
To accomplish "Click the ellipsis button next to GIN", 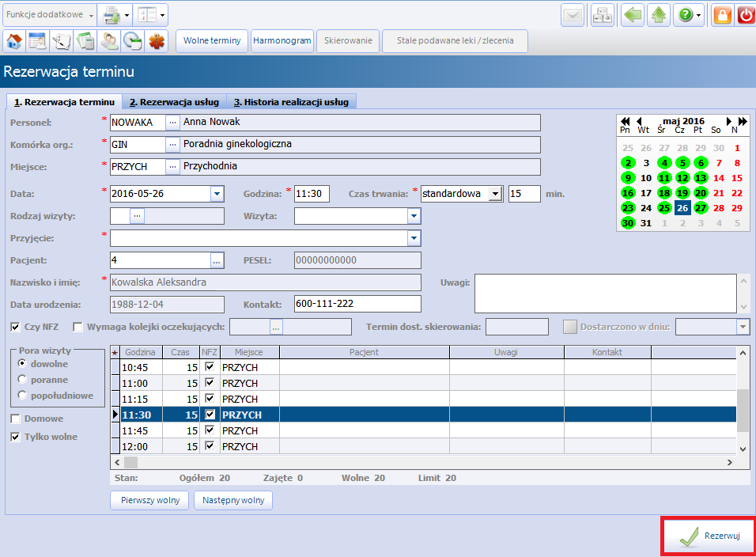I will coord(172,145).
